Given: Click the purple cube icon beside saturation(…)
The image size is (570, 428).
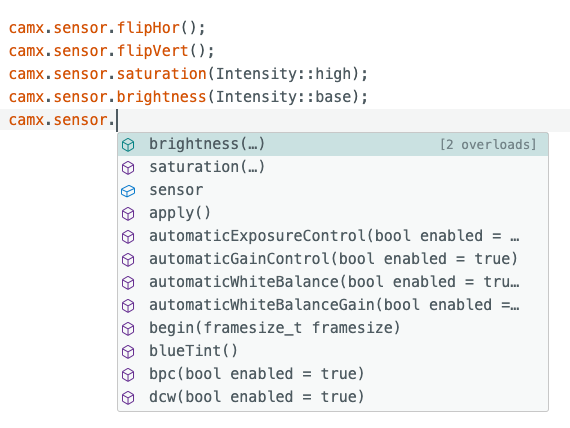Looking at the screenshot, I should (x=128, y=168).
